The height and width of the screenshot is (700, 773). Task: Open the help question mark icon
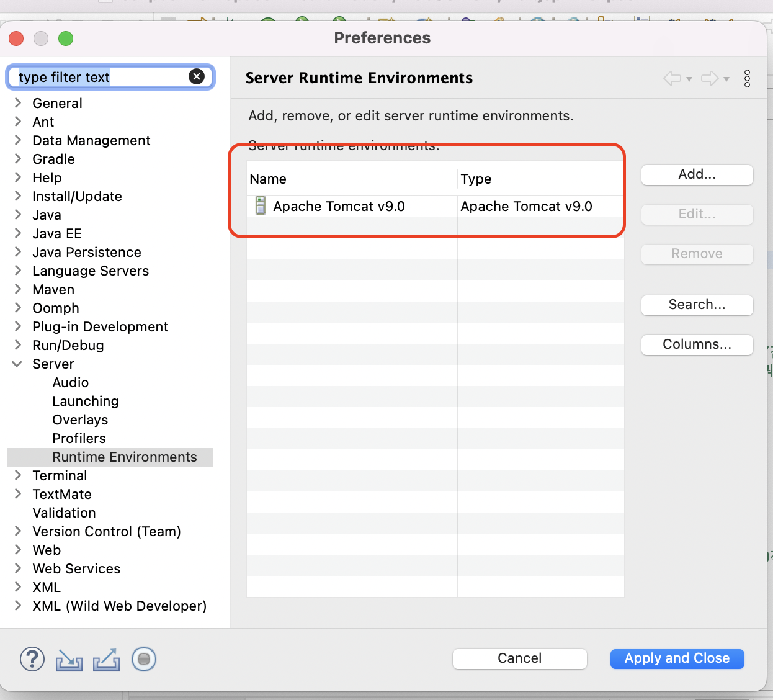tap(32, 659)
